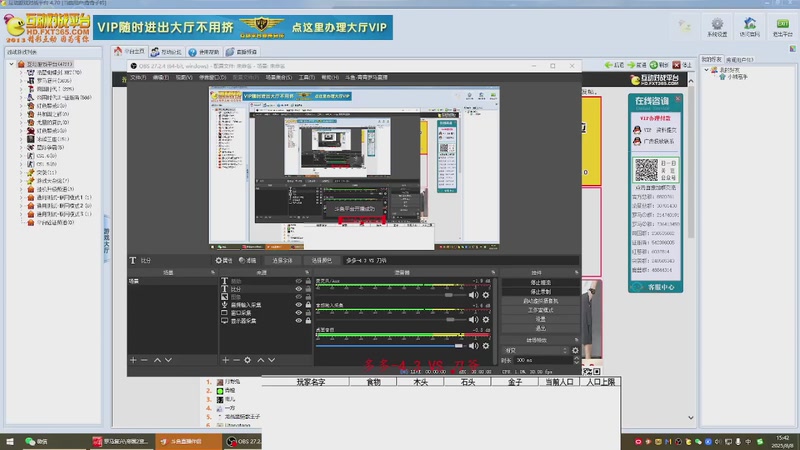Click the green EXIT 退出平台 icon
Image resolution: width=800 pixels, height=450 pixels.
coord(782,27)
